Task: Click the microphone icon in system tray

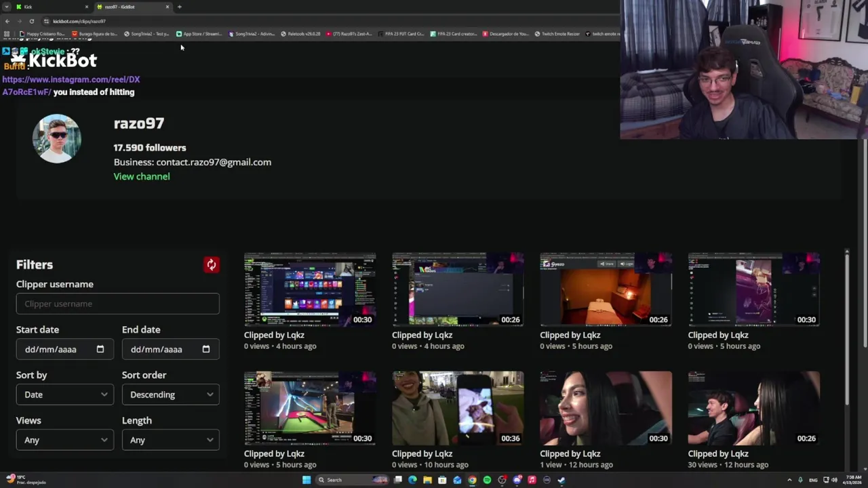Action: 801,480
